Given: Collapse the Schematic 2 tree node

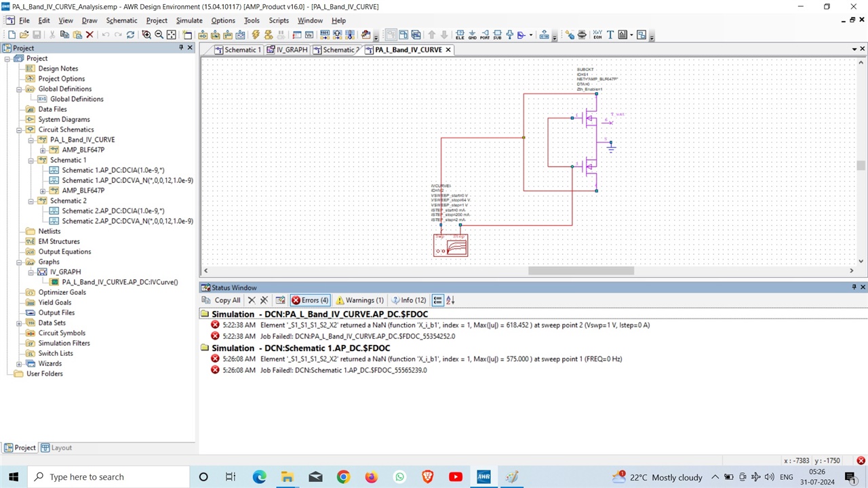Looking at the screenshot, I should (31, 201).
